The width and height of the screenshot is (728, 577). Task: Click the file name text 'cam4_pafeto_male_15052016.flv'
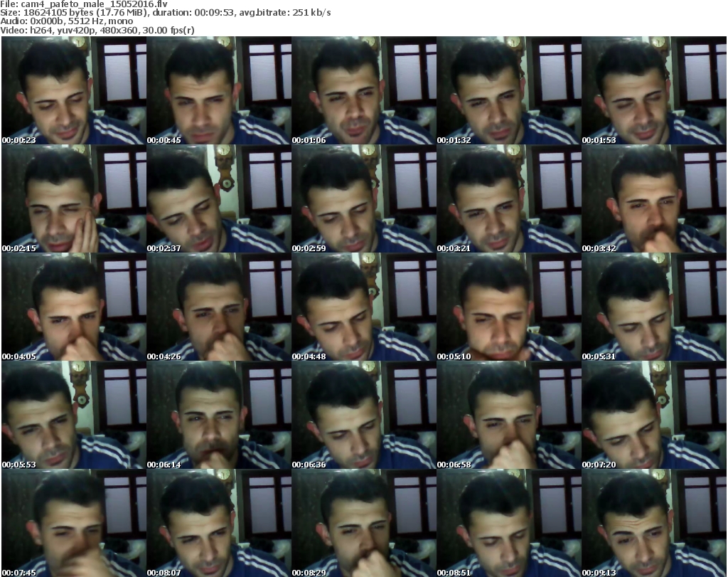95,4
